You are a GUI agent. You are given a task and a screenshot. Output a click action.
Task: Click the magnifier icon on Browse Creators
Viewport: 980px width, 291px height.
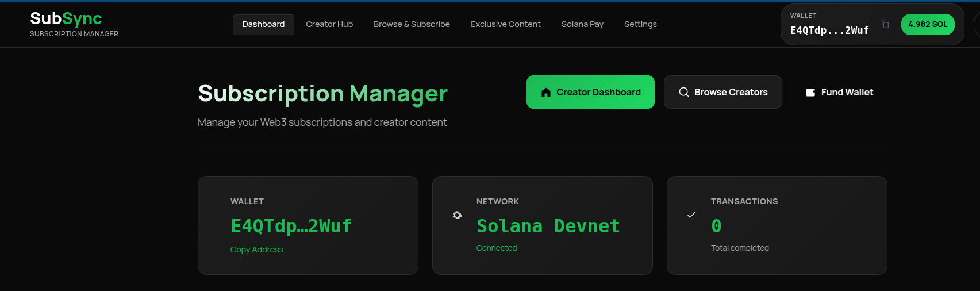(683, 93)
